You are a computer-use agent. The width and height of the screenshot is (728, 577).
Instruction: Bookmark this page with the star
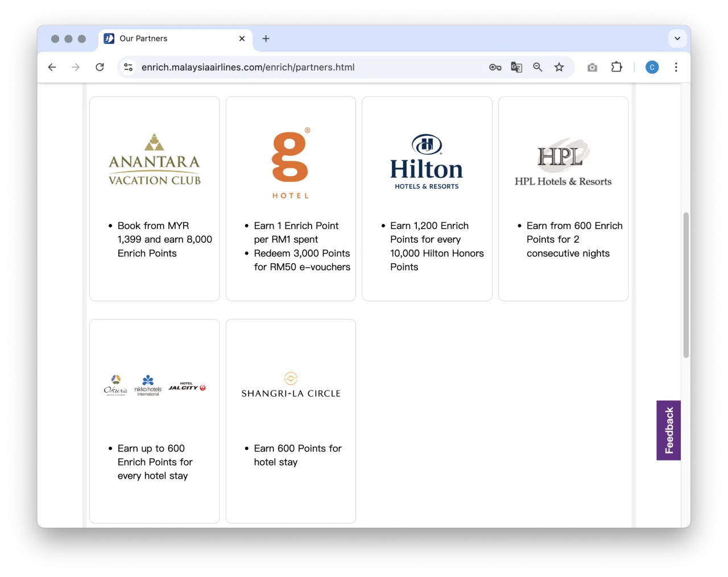tap(559, 67)
